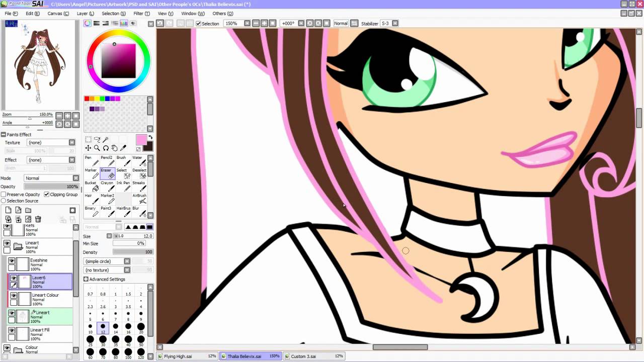
Task: Hide the Lineart folder
Action: point(7,243)
